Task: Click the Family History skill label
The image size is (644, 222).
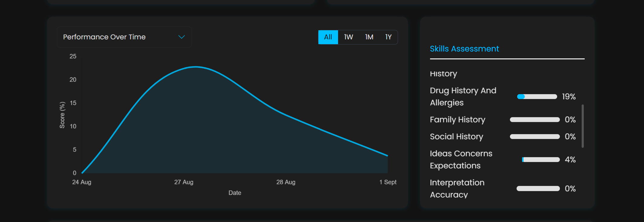Action: [457, 120]
